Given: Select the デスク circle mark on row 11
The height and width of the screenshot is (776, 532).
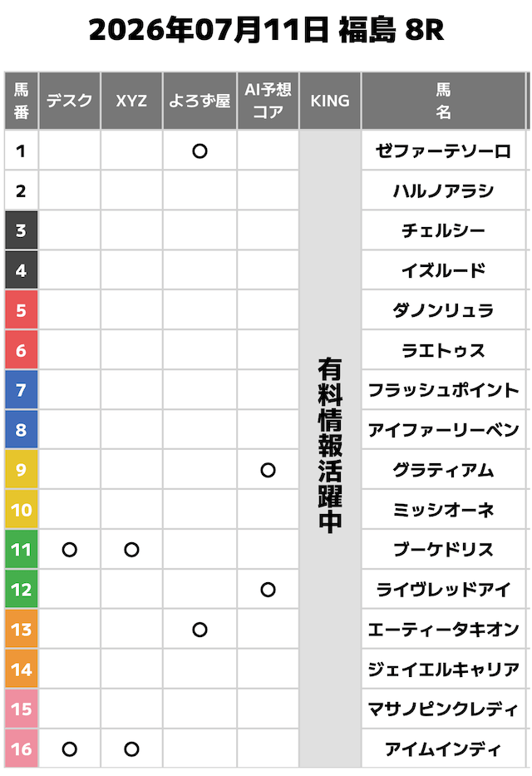Looking at the screenshot, I should [70, 550].
